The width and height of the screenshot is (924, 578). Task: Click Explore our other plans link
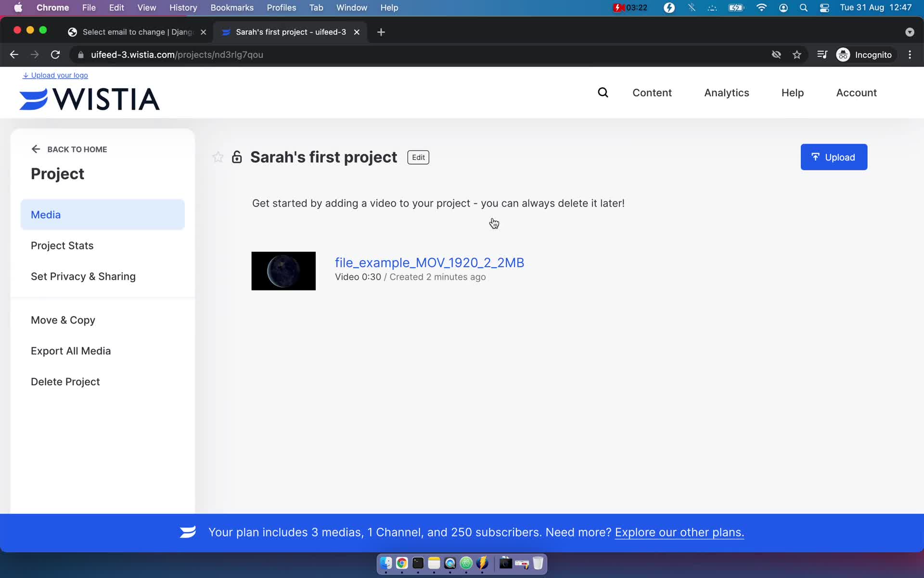679,532
